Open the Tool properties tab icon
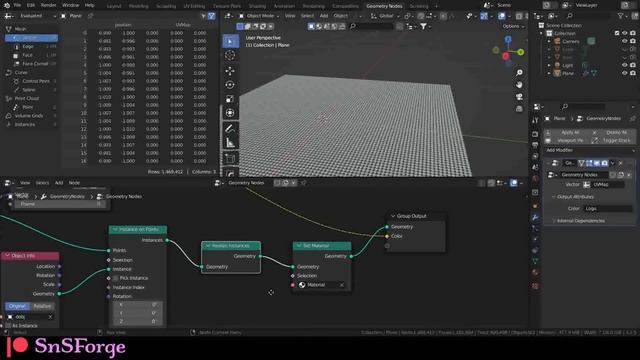 pos(535,120)
